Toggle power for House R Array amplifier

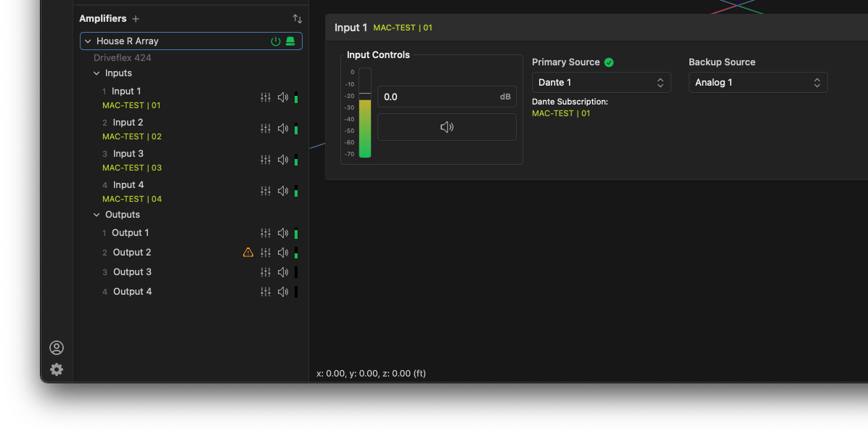click(275, 41)
